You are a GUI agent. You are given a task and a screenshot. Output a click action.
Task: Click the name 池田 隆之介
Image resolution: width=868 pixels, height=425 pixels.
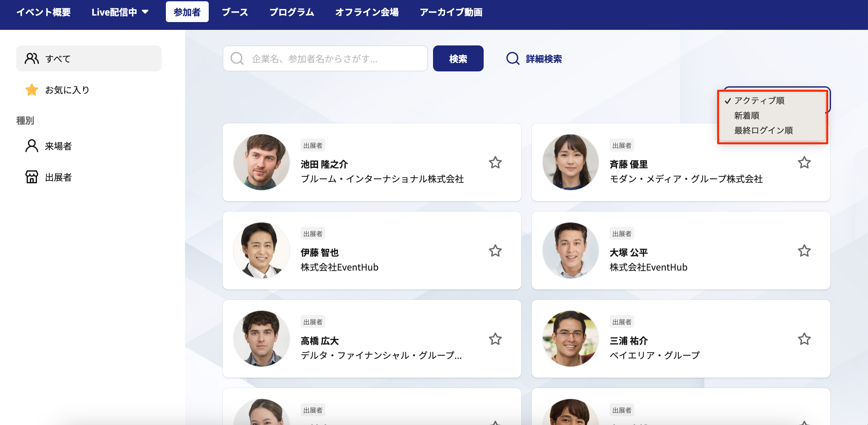(x=324, y=164)
